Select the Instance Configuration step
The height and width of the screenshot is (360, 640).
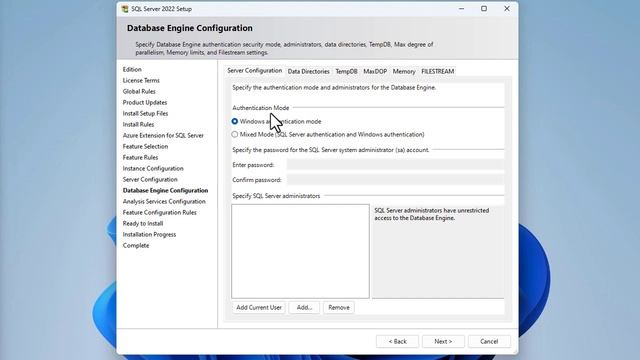click(x=153, y=169)
